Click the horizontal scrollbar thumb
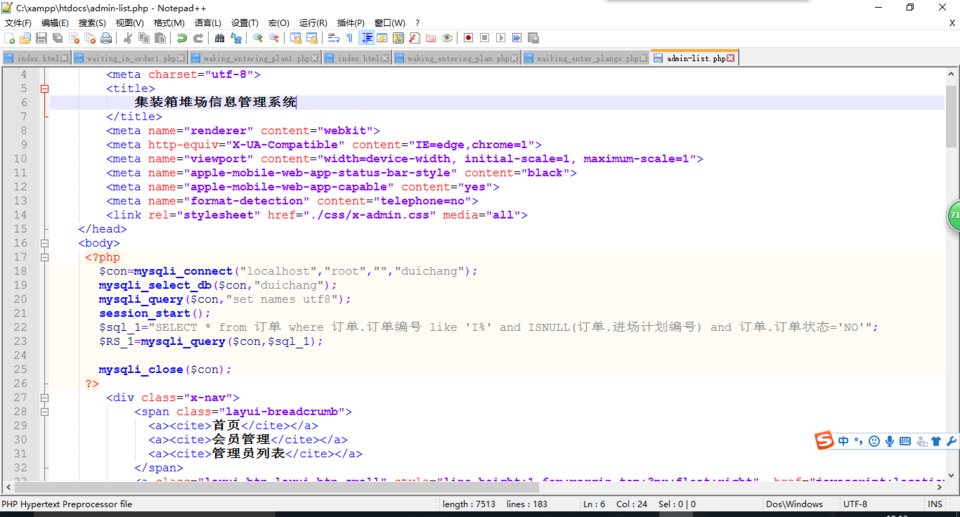This screenshot has width=960, height=517. [x=277, y=487]
